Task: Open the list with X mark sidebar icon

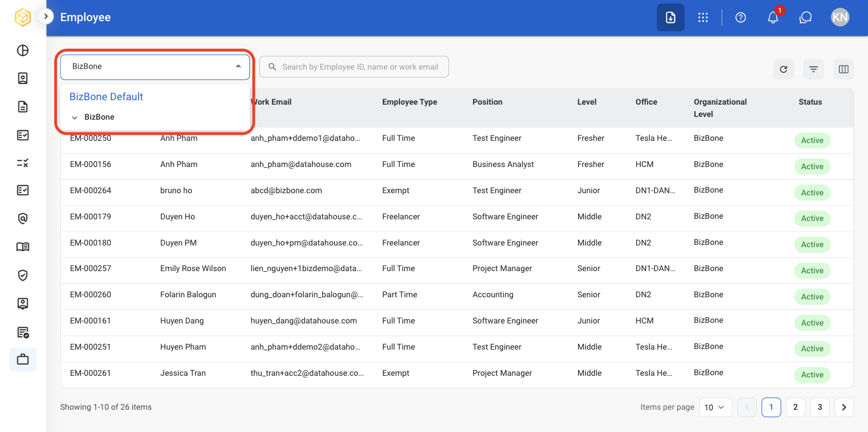Action: pos(23,163)
